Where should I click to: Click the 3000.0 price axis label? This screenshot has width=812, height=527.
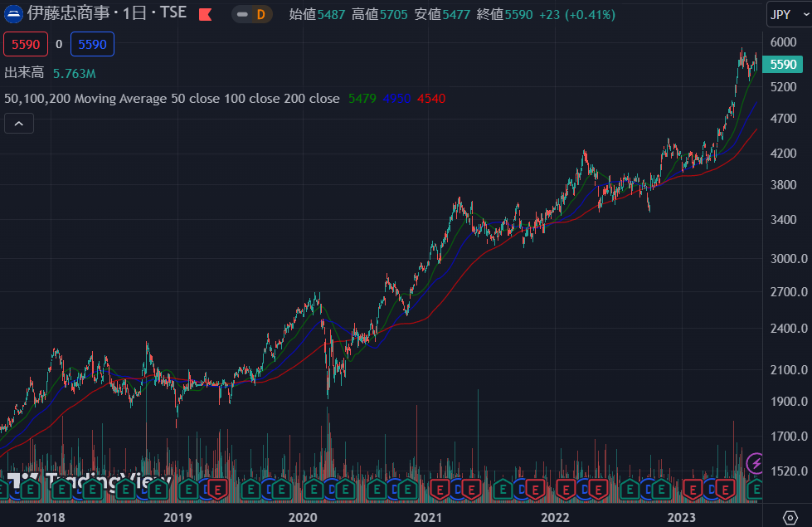click(x=789, y=259)
